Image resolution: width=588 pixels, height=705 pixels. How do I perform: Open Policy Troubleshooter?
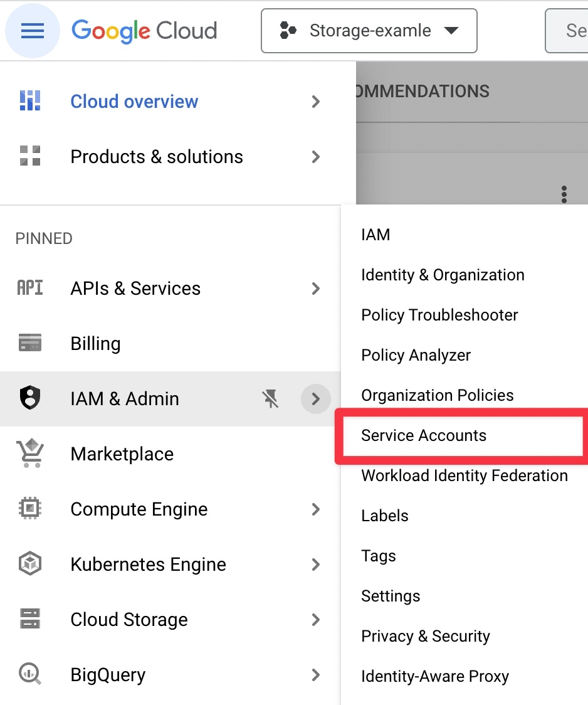click(x=440, y=315)
